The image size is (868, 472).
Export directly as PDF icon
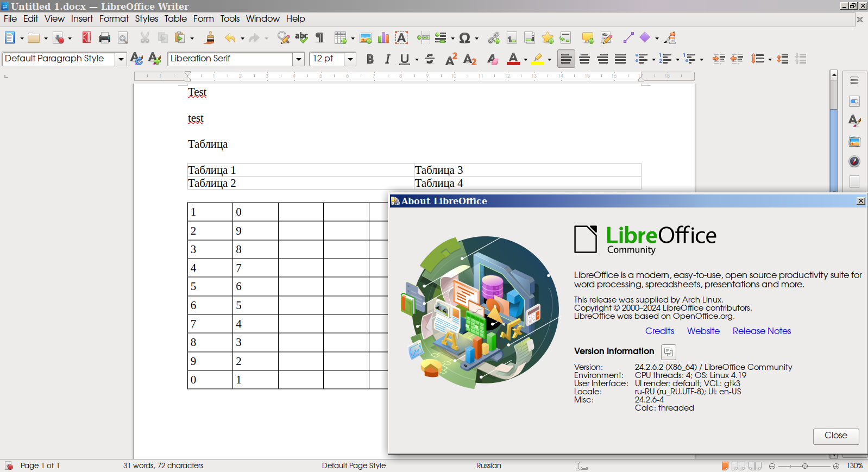[x=86, y=37]
